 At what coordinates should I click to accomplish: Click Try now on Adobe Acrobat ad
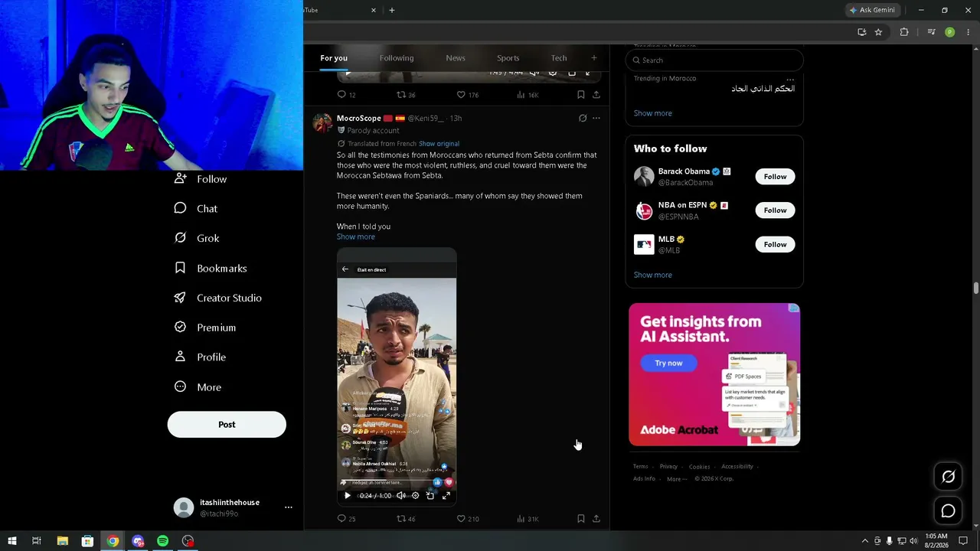click(x=668, y=363)
